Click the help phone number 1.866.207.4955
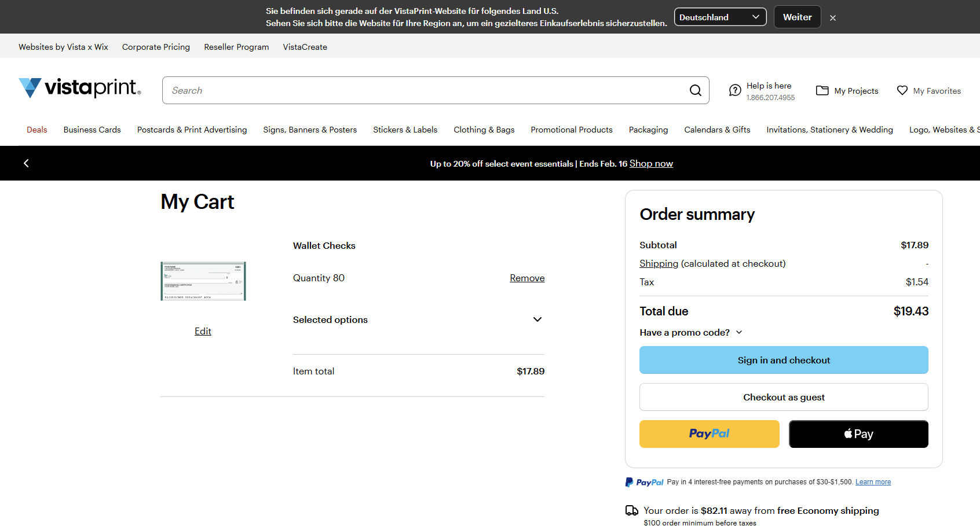This screenshot has height=526, width=980. (770, 98)
